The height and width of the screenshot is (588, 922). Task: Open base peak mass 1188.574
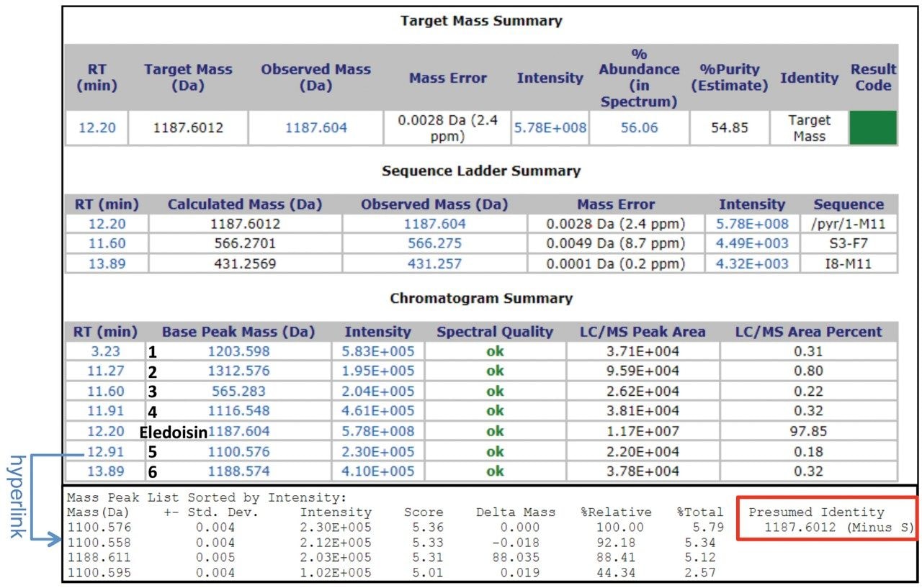tap(239, 471)
